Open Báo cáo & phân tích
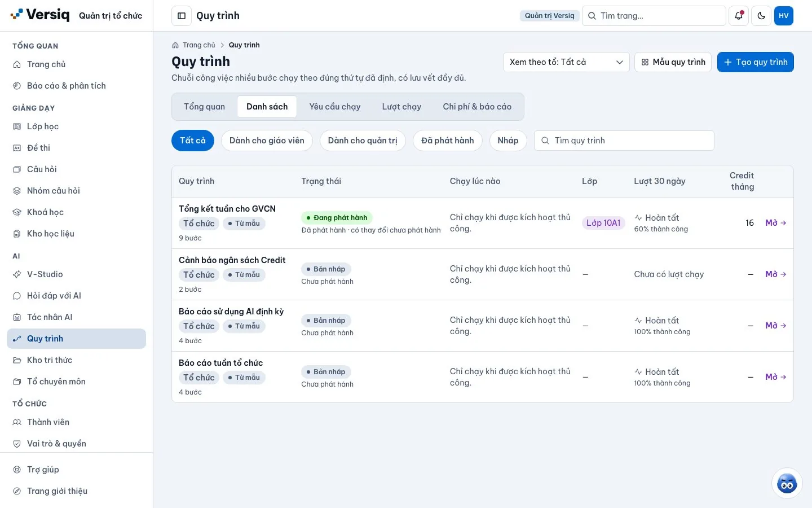 76,86
